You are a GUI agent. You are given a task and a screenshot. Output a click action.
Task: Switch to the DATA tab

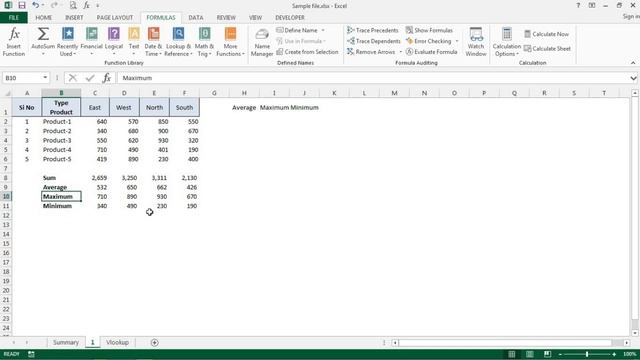(x=196, y=18)
